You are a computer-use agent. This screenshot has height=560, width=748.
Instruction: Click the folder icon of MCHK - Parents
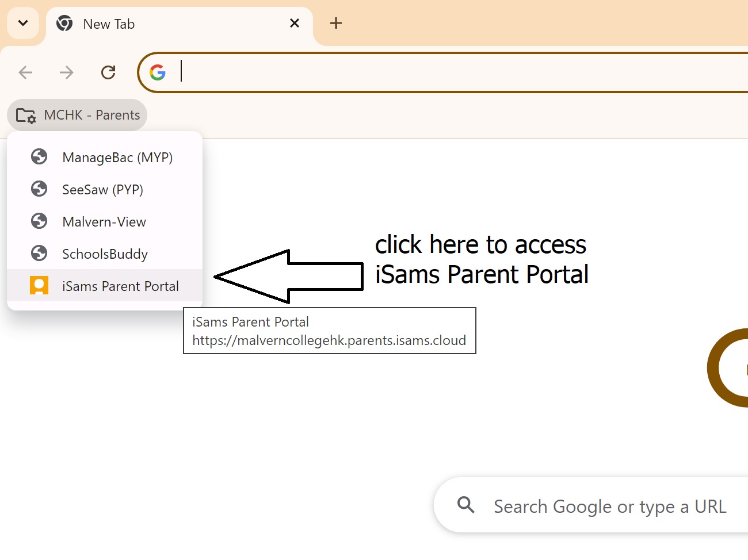pos(26,116)
